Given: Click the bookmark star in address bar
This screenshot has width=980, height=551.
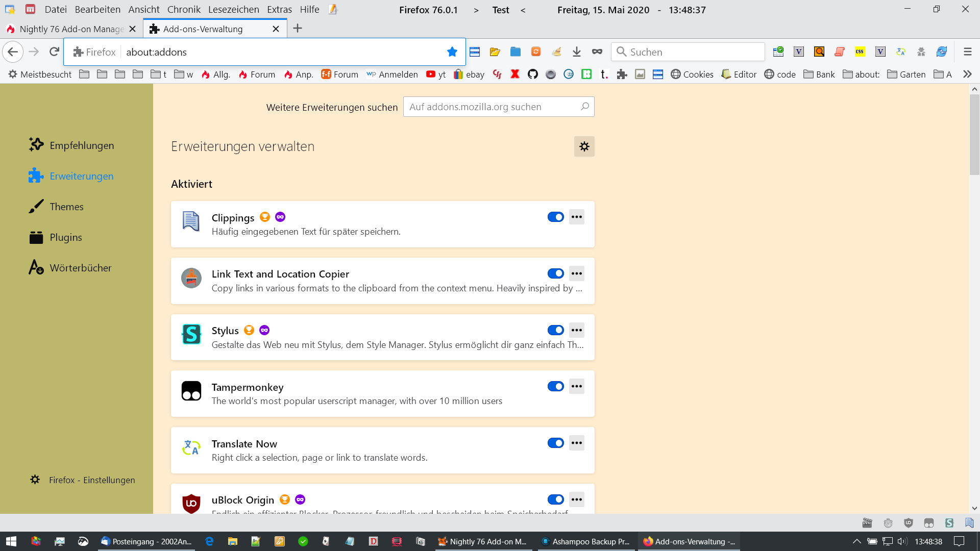Looking at the screenshot, I should point(452,52).
